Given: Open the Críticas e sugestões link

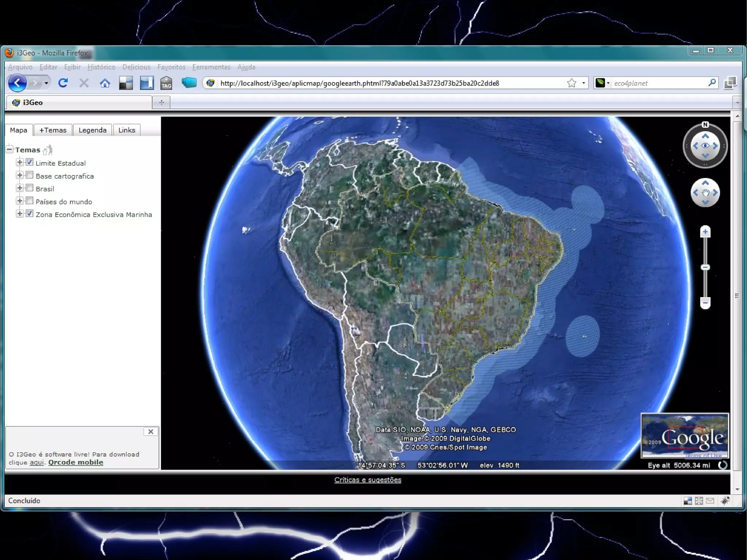Looking at the screenshot, I should [x=368, y=480].
